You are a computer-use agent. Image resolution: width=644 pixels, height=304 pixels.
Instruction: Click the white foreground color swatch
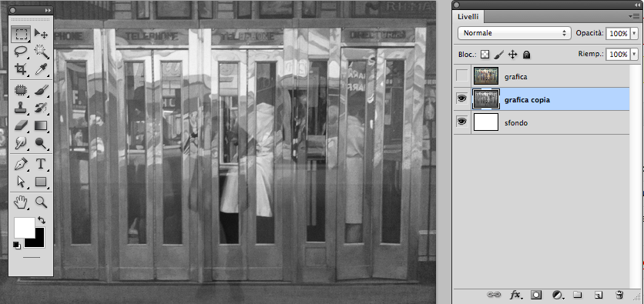pos(24,228)
